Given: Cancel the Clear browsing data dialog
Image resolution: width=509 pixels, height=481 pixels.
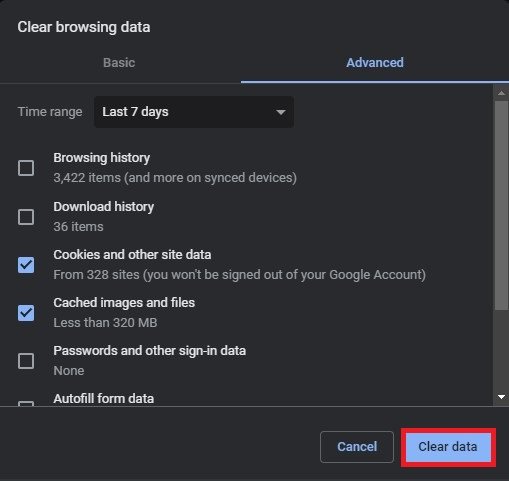Looking at the screenshot, I should pos(357,447).
